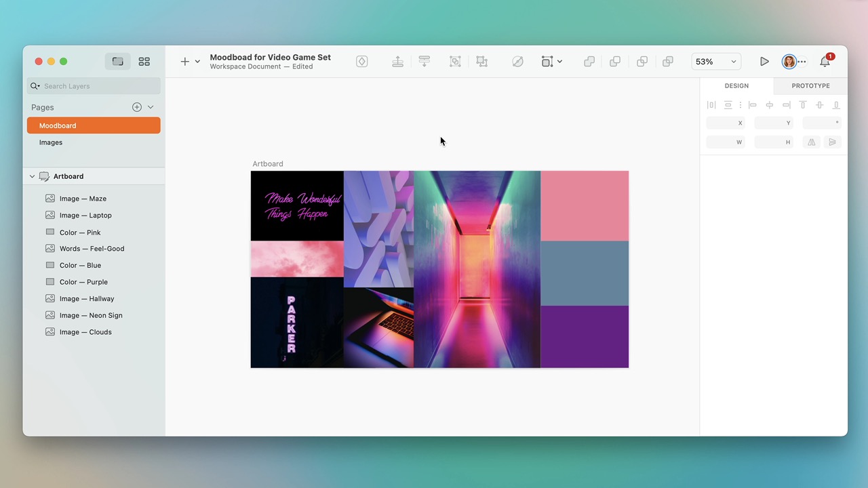
Task: Click the Group toolbar icon
Action: pos(455,62)
